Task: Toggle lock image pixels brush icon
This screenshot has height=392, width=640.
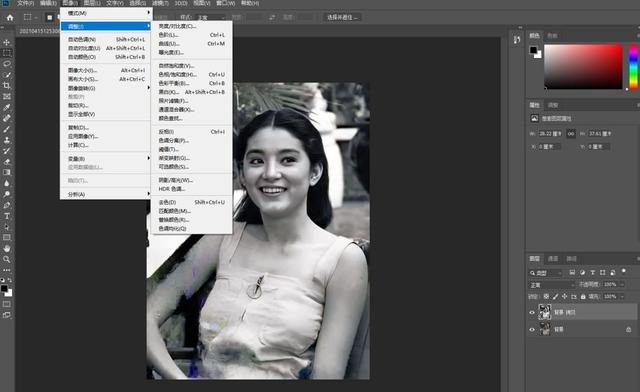Action: click(555, 296)
